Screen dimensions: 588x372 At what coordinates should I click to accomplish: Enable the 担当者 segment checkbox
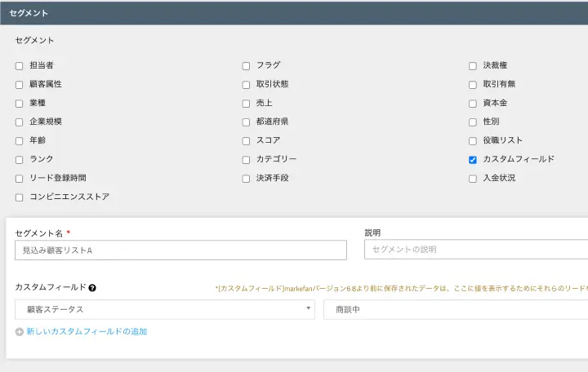pos(20,66)
